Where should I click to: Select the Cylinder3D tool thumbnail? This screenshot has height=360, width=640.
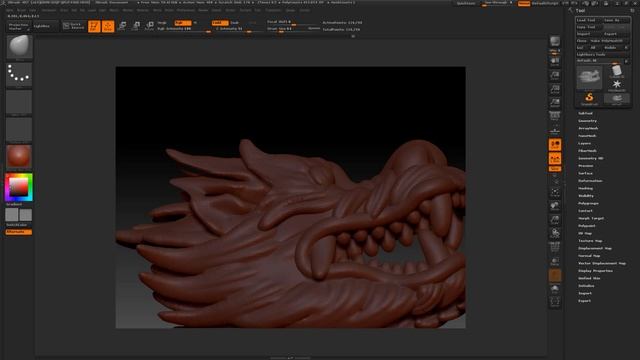point(616,71)
